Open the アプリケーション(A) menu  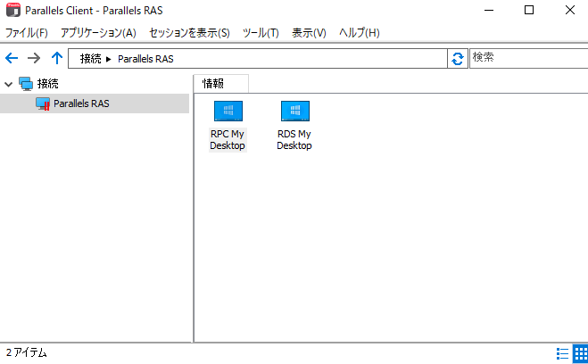(98, 33)
